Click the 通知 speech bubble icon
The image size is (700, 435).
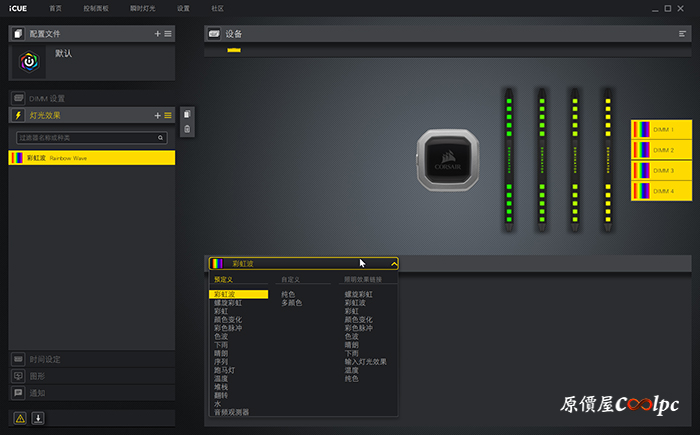(18, 393)
